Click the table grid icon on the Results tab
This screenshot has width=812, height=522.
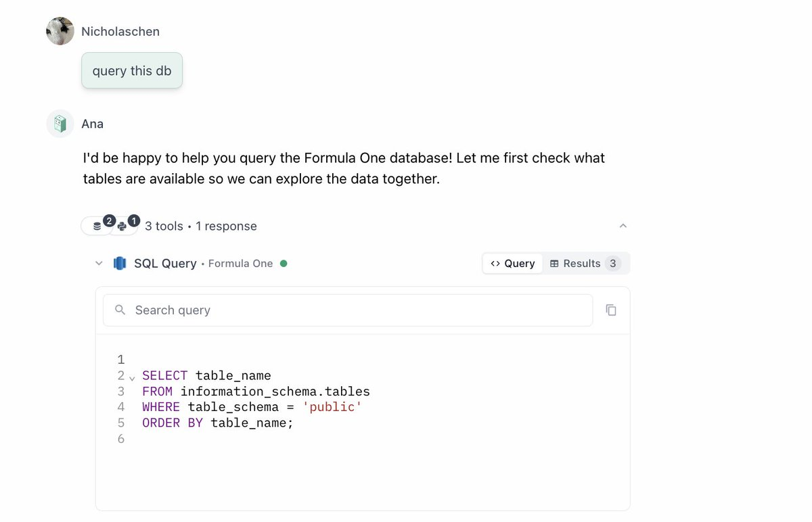[x=555, y=263]
